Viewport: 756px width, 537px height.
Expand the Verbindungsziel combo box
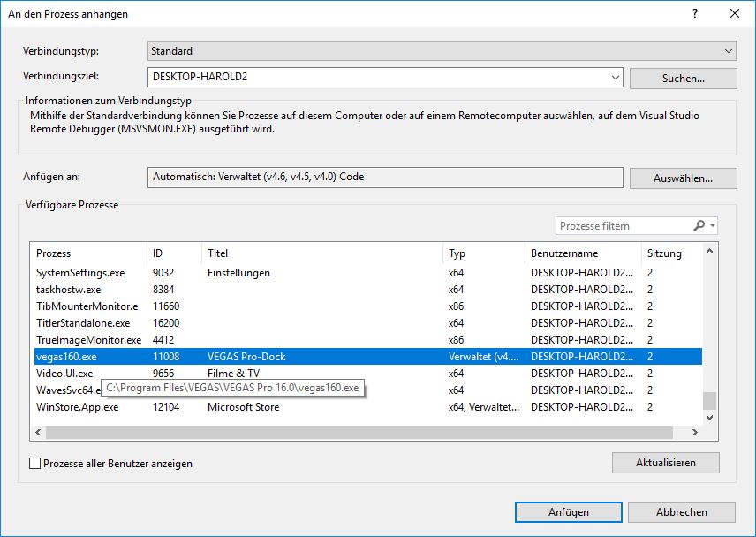pyautogui.click(x=616, y=78)
